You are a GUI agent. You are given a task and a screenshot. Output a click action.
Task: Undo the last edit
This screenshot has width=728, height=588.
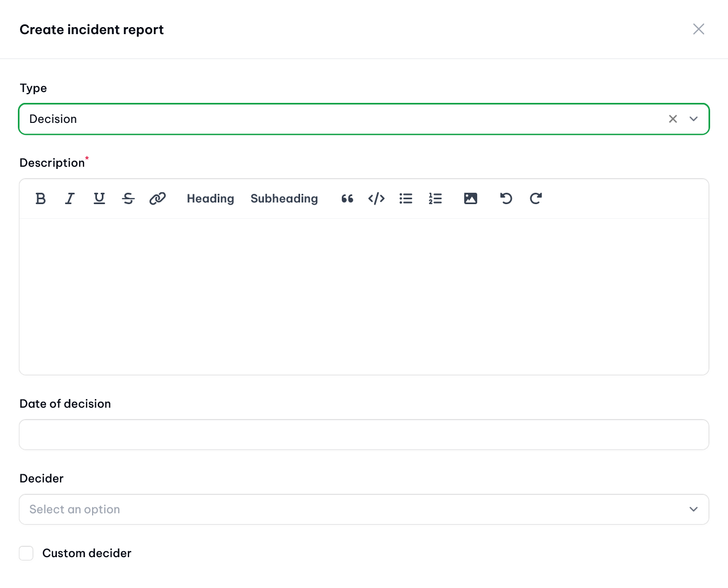(x=506, y=199)
